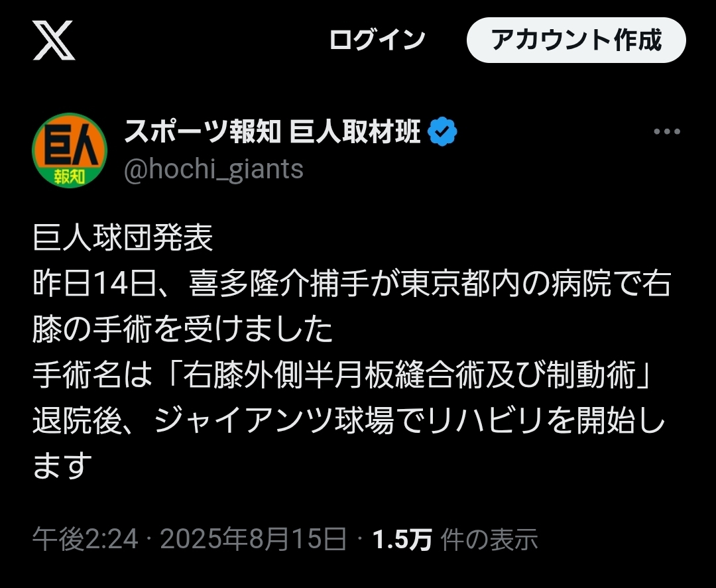Click the 件の表示 views label
The image size is (716, 588).
489,539
